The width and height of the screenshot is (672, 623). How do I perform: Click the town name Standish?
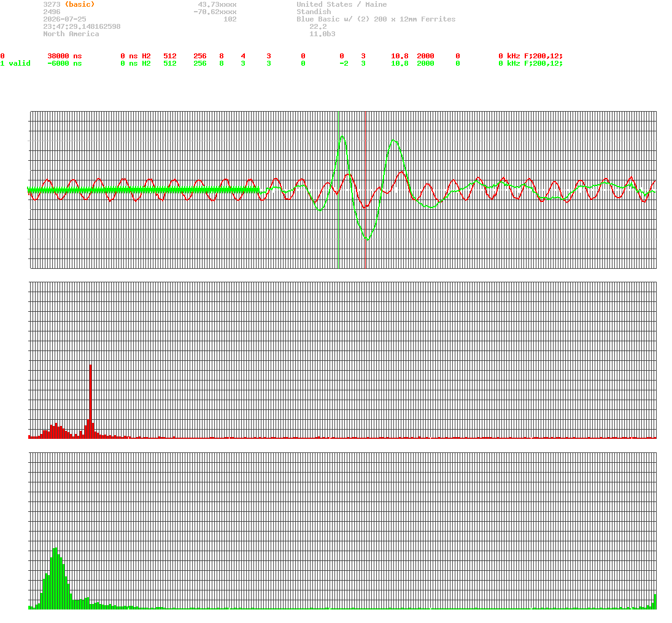[314, 12]
